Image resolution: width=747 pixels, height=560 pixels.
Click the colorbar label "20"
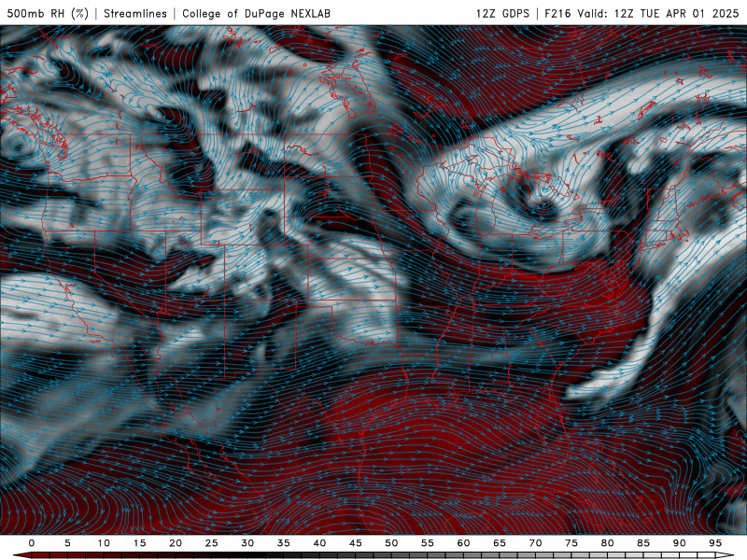click(x=176, y=543)
